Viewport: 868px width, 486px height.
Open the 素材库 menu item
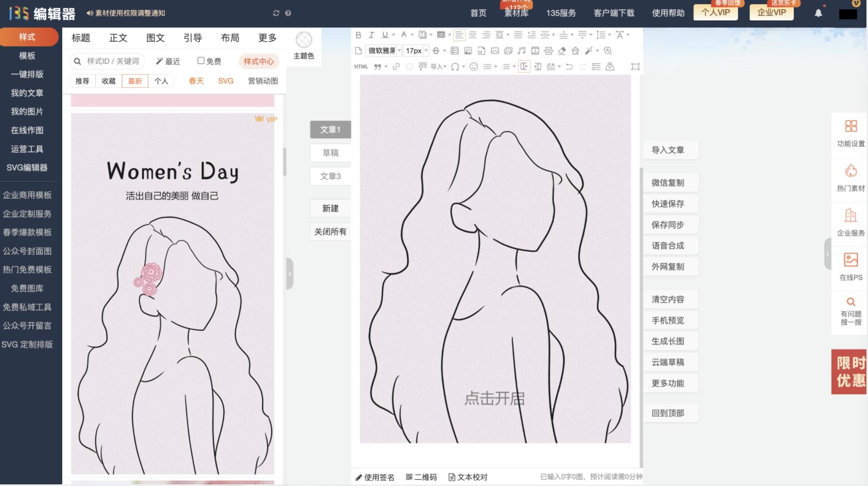point(516,13)
